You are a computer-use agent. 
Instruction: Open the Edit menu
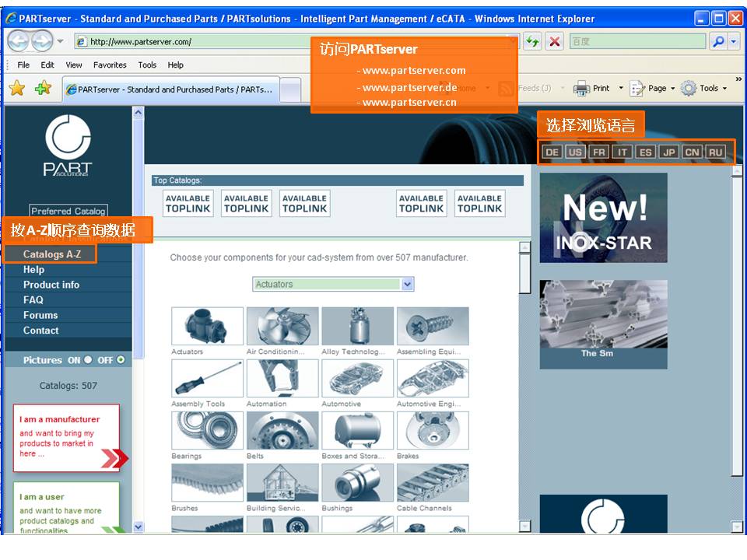47,65
